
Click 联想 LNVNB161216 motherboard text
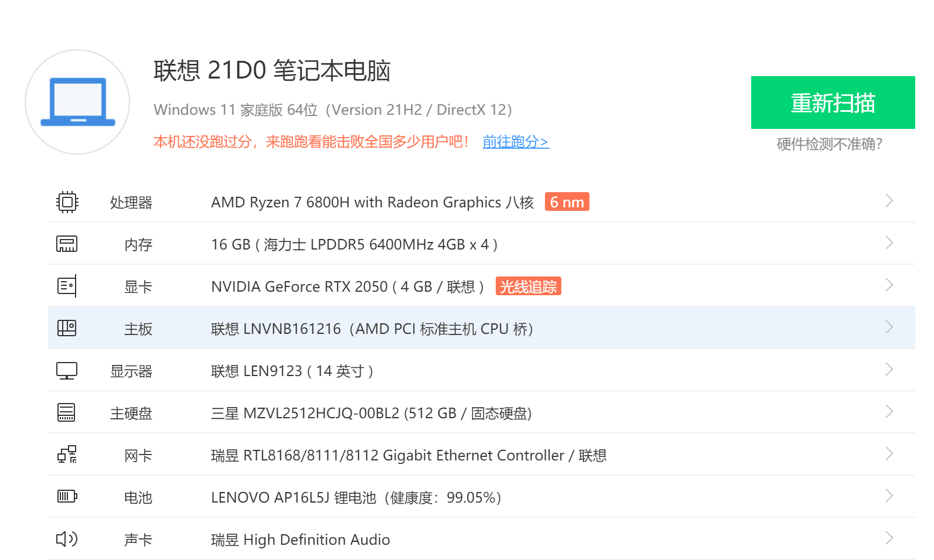372,329
